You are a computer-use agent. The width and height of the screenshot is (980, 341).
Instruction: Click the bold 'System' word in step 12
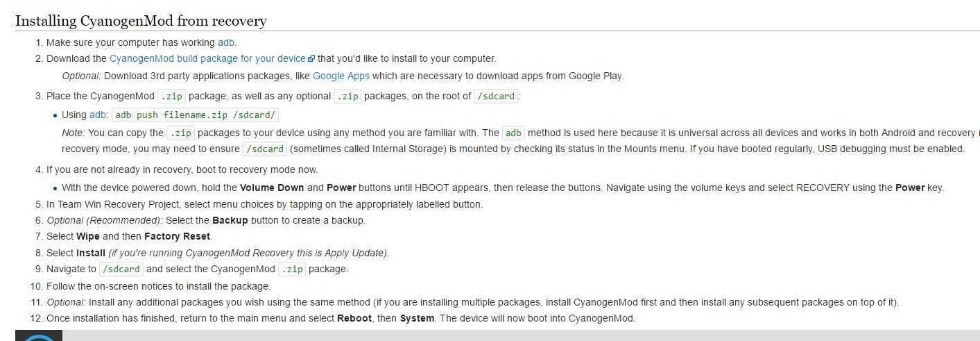pos(417,318)
